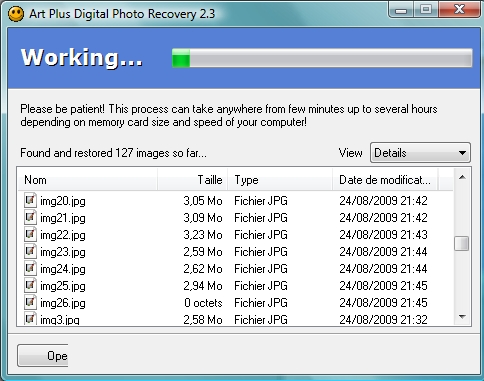The height and width of the screenshot is (381, 484).
Task: Click the 2,94 Mo size cell
Action: click(203, 286)
